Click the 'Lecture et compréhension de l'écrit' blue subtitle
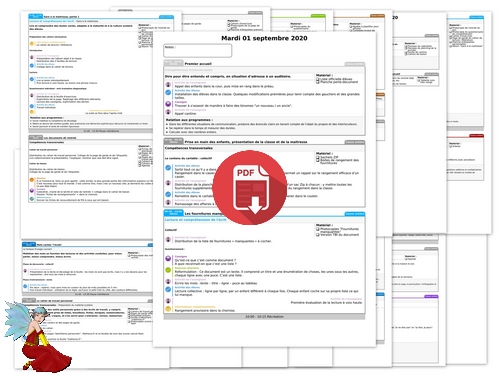The height and width of the screenshot is (375, 500). click(x=195, y=220)
